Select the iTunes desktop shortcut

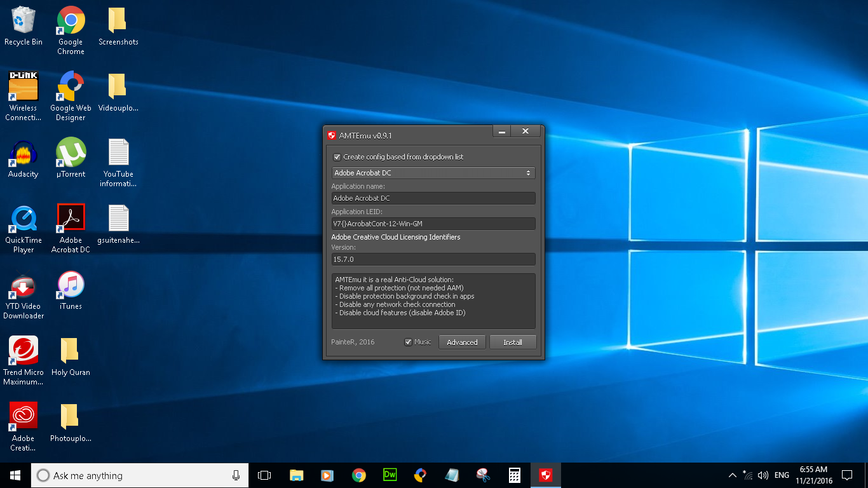click(x=71, y=290)
